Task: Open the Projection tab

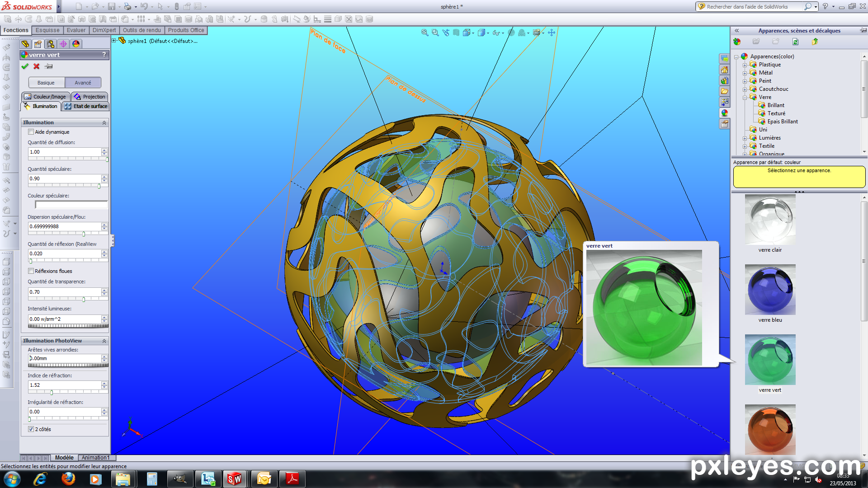Action: (x=90, y=97)
